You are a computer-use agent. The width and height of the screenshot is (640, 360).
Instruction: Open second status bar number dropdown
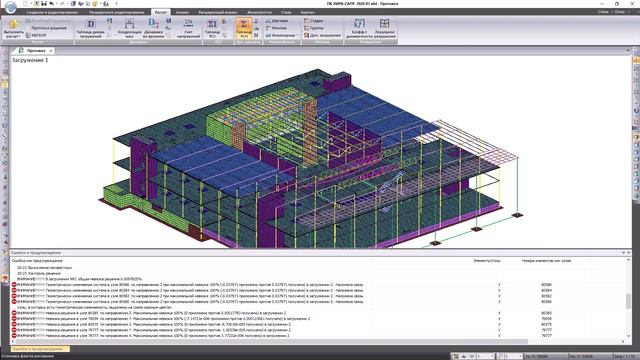point(520,356)
